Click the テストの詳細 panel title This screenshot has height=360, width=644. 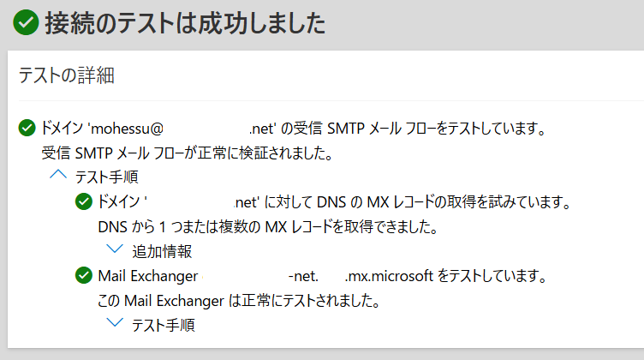click(66, 75)
